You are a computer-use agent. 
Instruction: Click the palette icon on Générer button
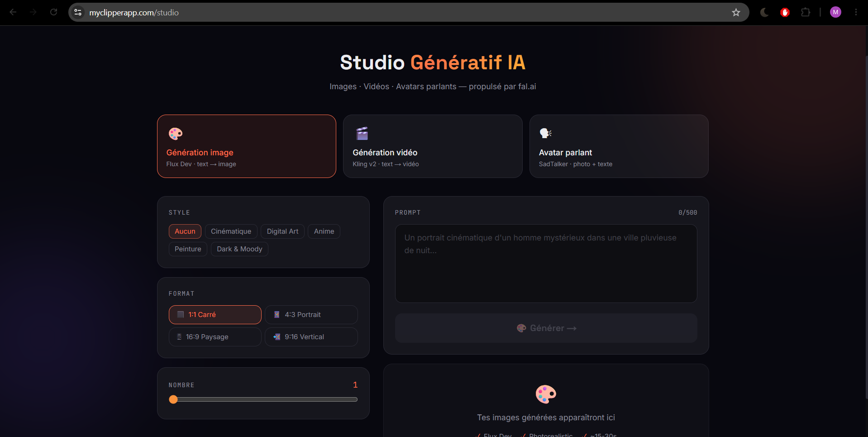(x=521, y=328)
